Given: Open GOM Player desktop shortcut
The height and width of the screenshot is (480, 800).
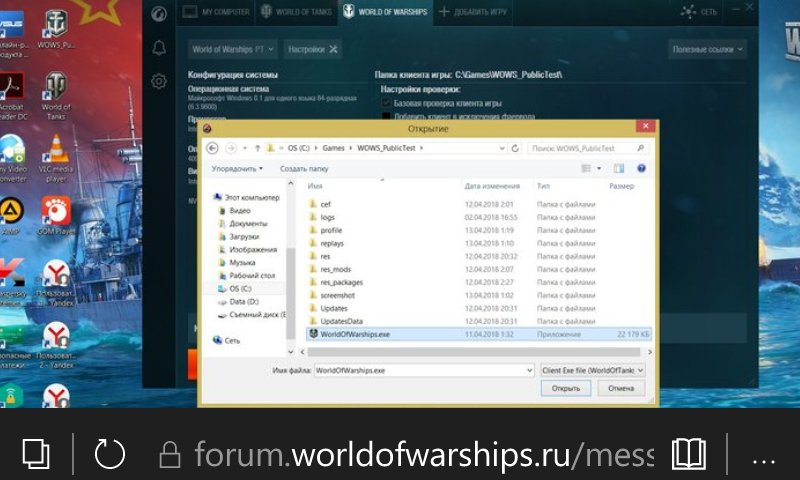Looking at the screenshot, I should 56,216.
